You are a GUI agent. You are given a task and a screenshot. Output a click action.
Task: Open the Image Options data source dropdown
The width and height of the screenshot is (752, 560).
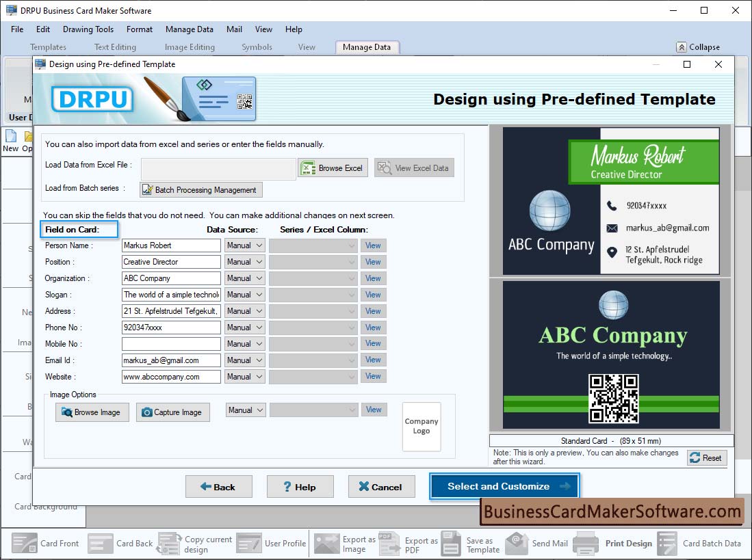pos(246,410)
